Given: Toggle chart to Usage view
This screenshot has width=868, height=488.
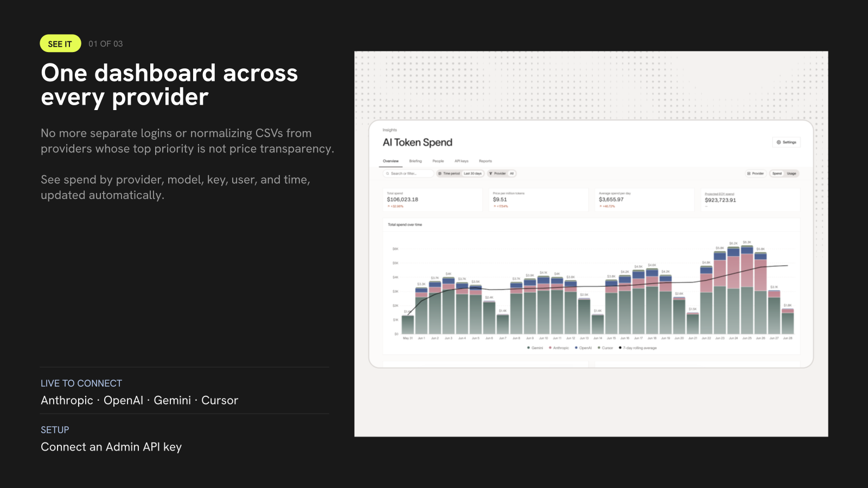Looking at the screenshot, I should pos(792,174).
